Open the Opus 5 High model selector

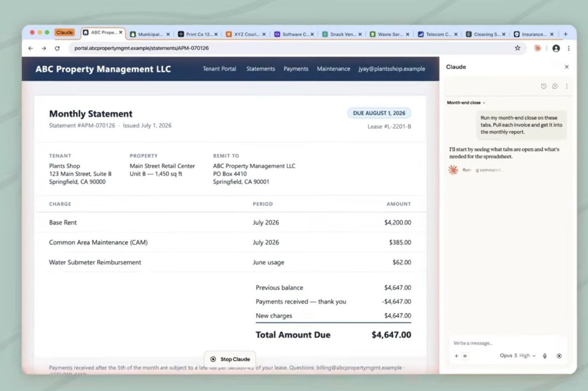click(x=518, y=356)
